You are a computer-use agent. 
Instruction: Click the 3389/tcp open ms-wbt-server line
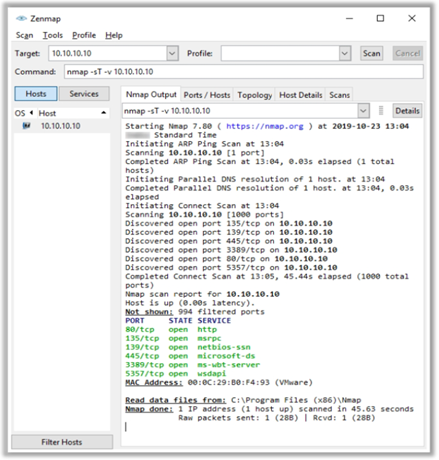[x=192, y=365]
